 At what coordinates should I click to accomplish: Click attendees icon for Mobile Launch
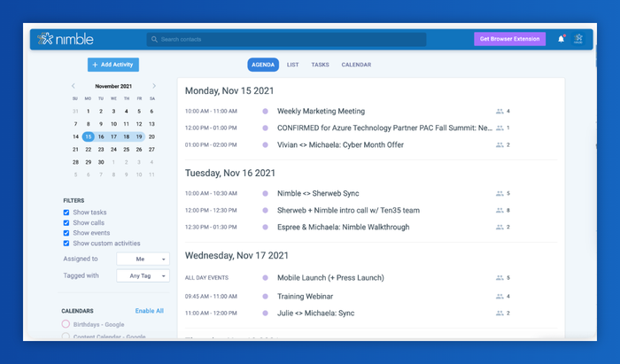(x=500, y=278)
